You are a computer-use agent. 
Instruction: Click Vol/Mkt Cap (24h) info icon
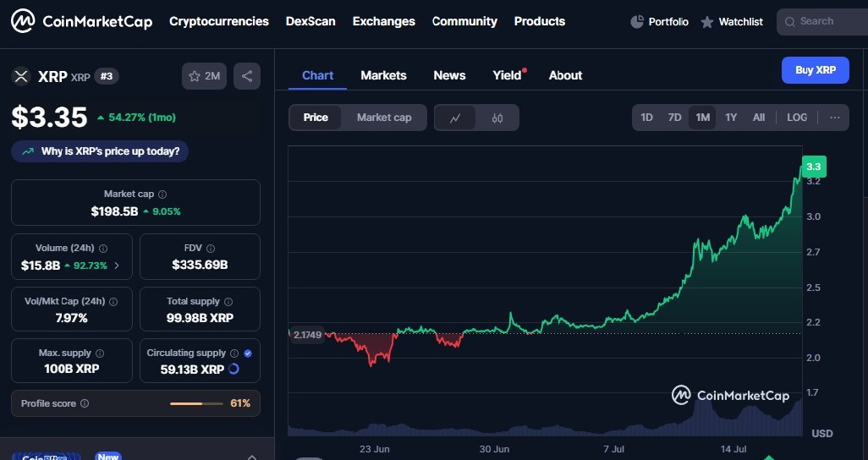click(113, 302)
